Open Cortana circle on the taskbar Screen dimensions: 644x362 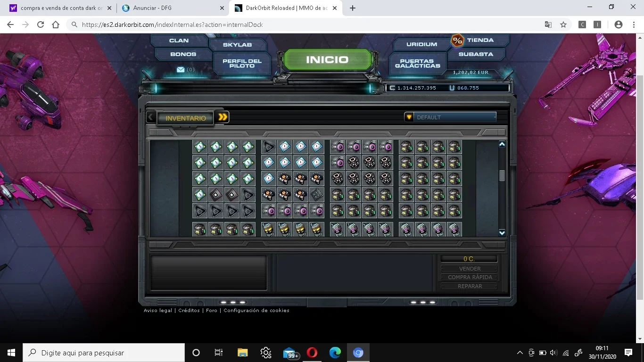point(196,353)
